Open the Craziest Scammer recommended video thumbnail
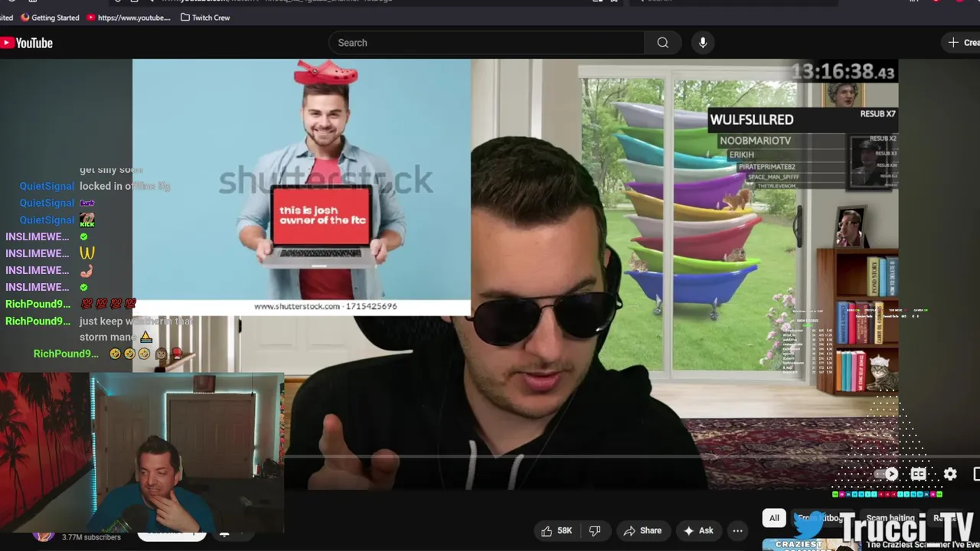This screenshot has height=551, width=980. pos(812,544)
